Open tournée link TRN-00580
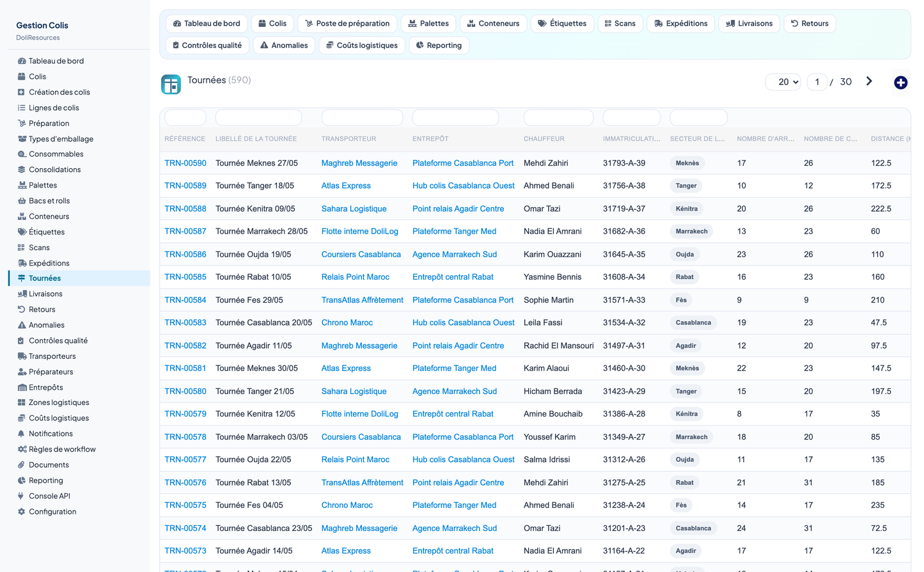 click(x=185, y=391)
